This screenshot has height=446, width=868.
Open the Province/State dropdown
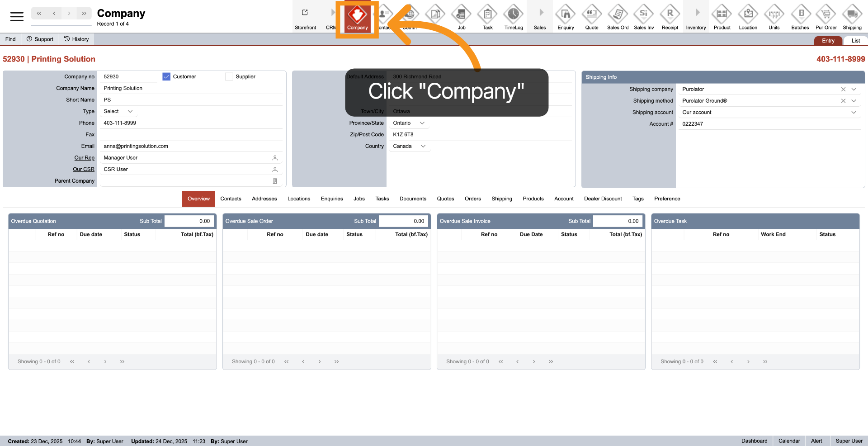pos(409,123)
